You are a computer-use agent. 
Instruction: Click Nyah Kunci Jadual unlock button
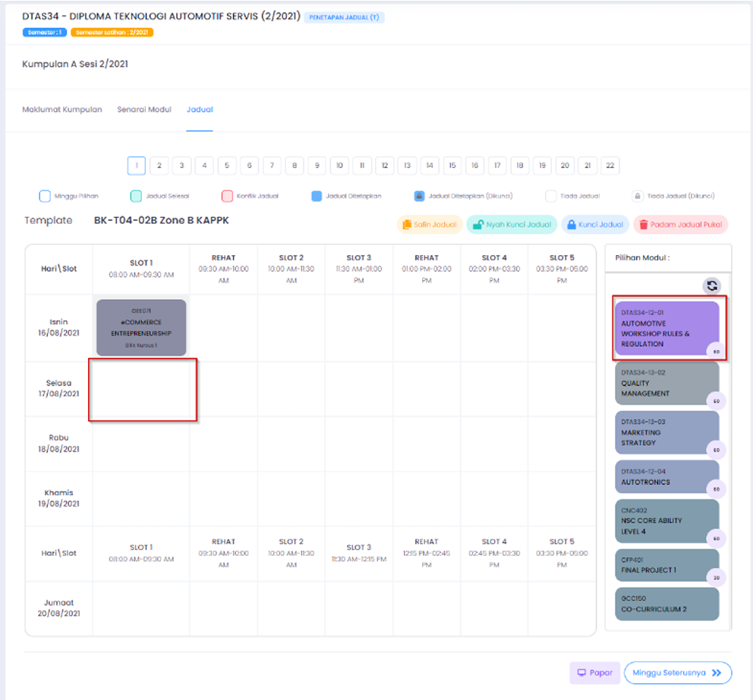point(510,225)
